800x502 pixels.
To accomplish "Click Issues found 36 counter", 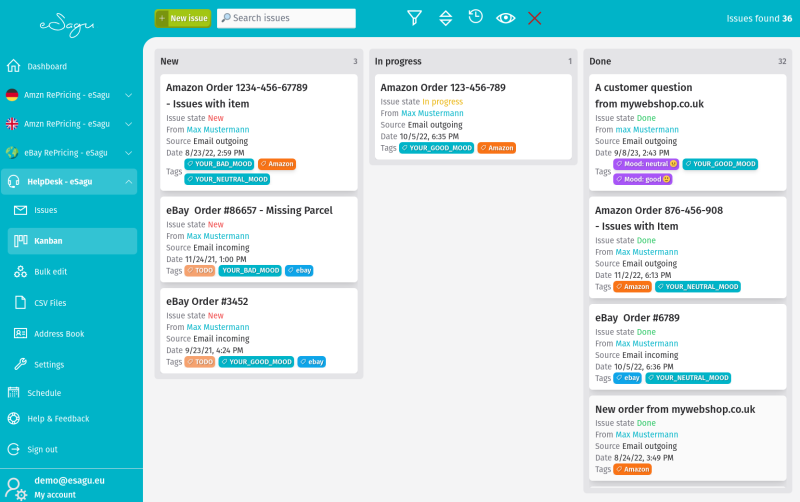I will pos(759,18).
